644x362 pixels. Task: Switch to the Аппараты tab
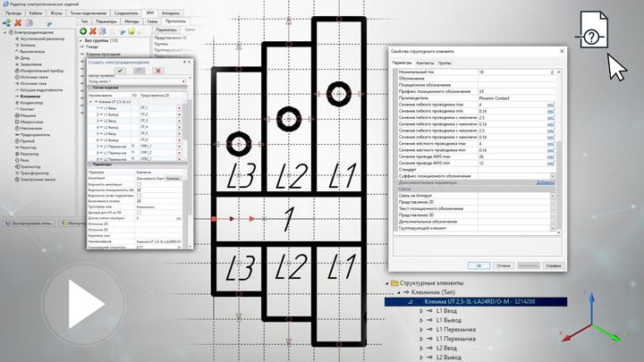[171, 13]
